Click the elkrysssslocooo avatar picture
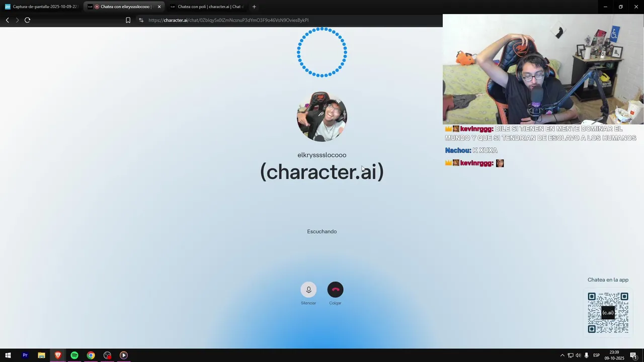 pyautogui.click(x=322, y=117)
